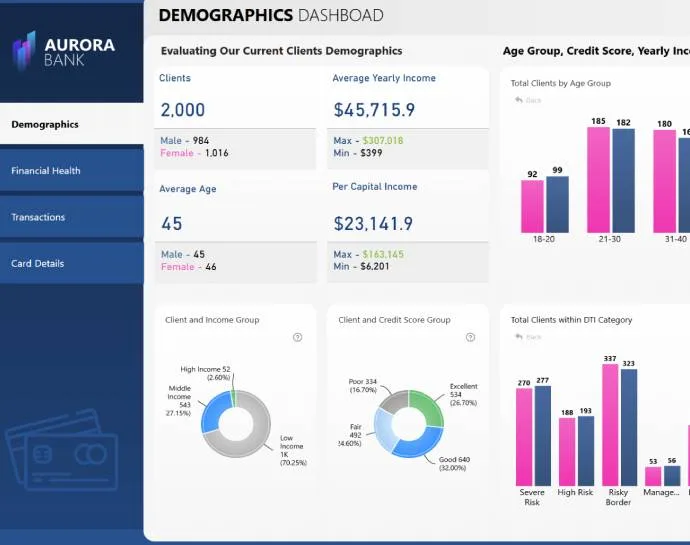Select the blue 21-30 bar labeled 182
The image size is (690, 545).
click(624, 181)
